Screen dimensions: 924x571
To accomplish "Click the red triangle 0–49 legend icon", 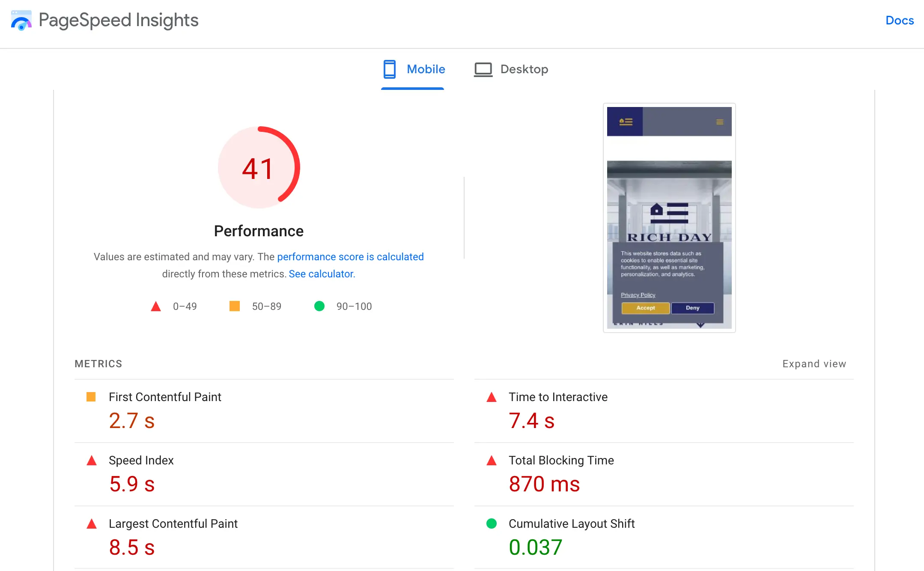I will point(156,306).
